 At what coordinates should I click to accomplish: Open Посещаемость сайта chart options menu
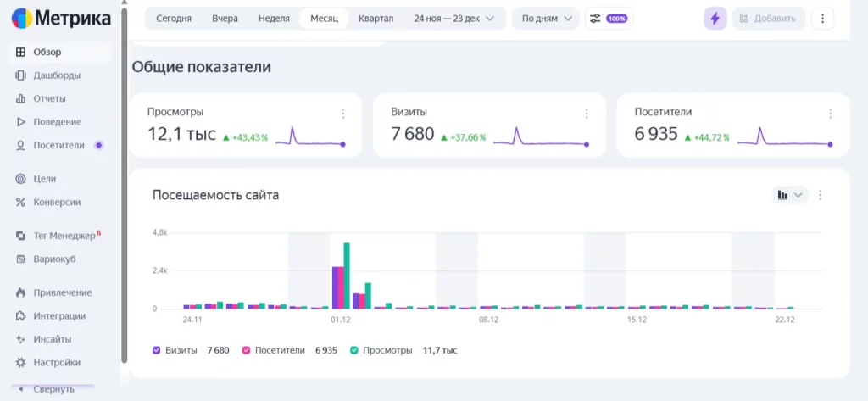click(x=820, y=195)
